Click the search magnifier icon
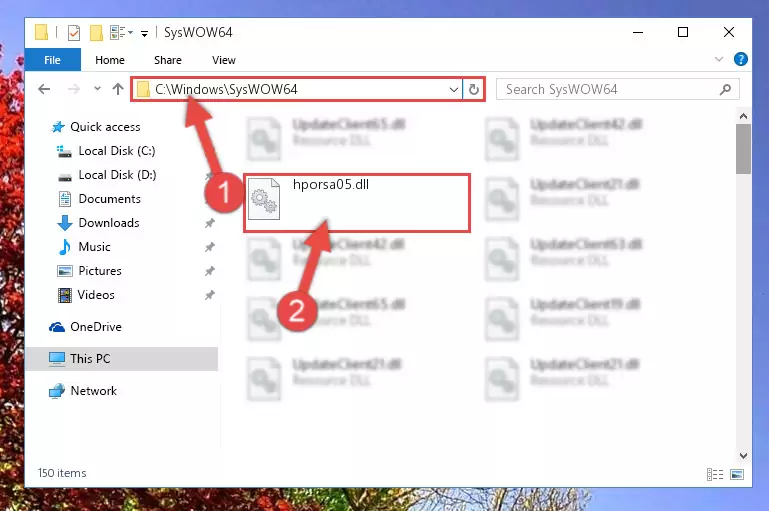769x511 pixels. [725, 89]
